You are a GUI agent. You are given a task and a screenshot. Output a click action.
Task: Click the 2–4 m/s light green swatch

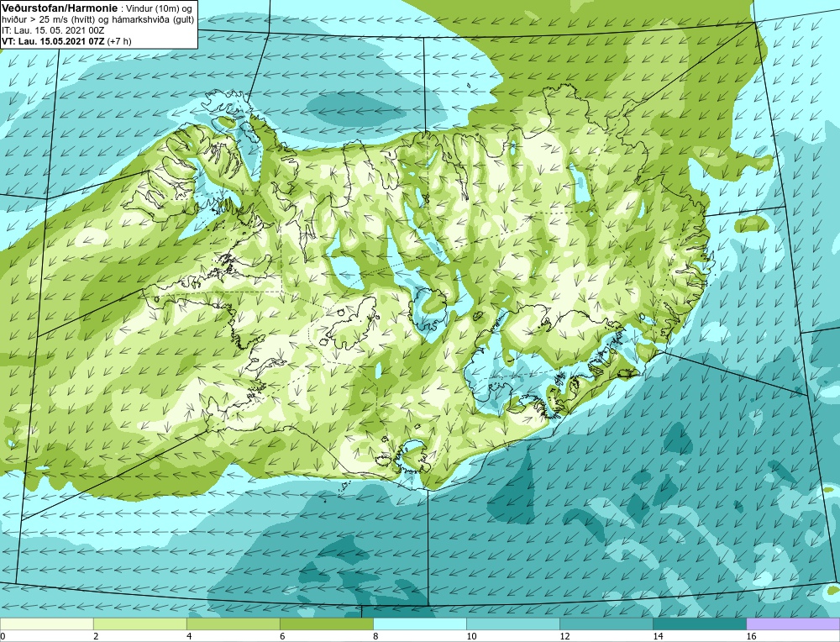pos(139,624)
